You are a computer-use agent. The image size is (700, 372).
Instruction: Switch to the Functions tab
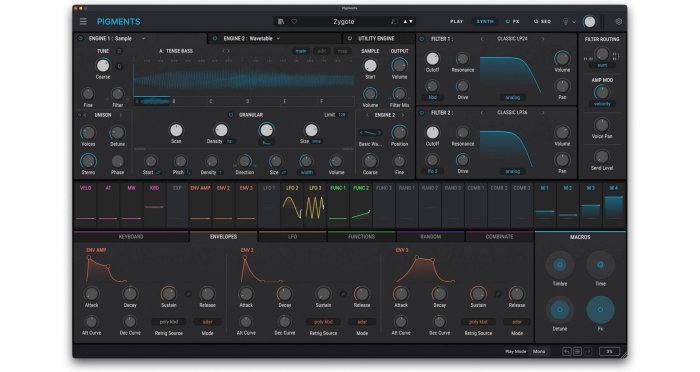tap(362, 236)
